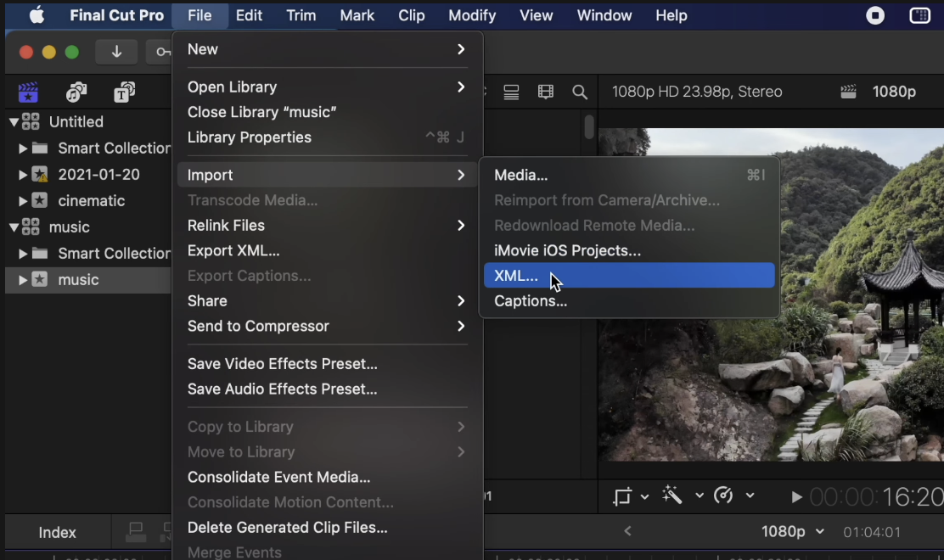Click Final Cut Pro app menu
The image size is (944, 560).
(x=117, y=15)
